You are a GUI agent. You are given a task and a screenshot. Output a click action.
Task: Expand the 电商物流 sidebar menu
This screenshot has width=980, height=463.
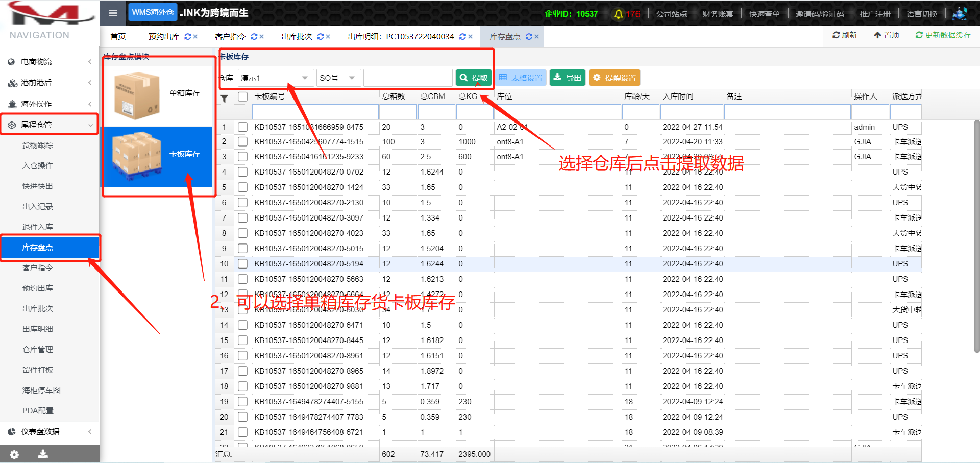(50, 62)
